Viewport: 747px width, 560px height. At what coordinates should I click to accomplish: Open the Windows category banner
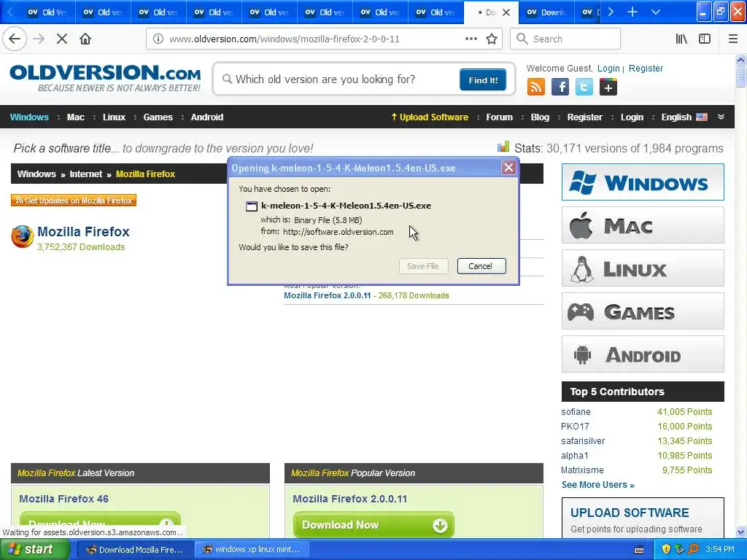point(643,182)
